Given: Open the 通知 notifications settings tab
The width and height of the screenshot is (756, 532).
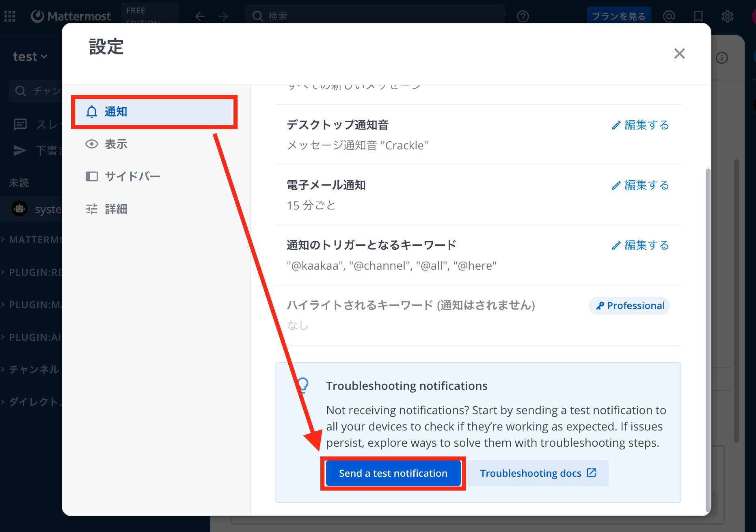Looking at the screenshot, I should [x=154, y=112].
